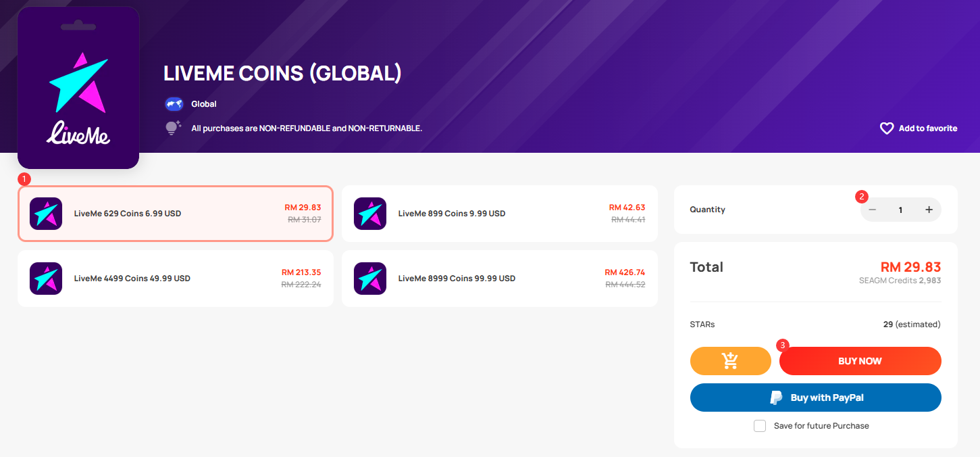Click the quantity value field showing 1
Viewport: 980px width, 457px height.
900,210
